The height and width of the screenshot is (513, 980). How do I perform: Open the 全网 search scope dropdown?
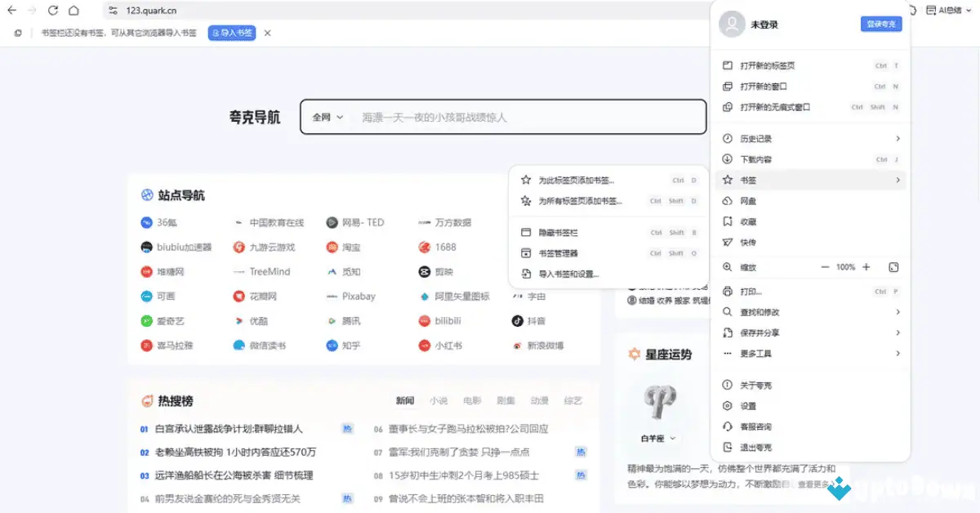(326, 117)
